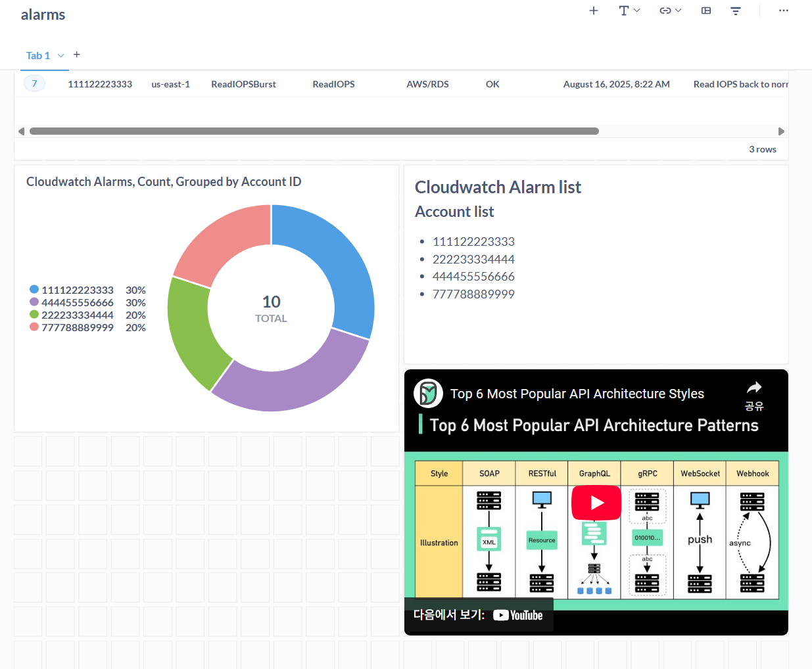Open the text card dropdown in the toolbar
Screen dimensions: 812x669
coord(629,11)
